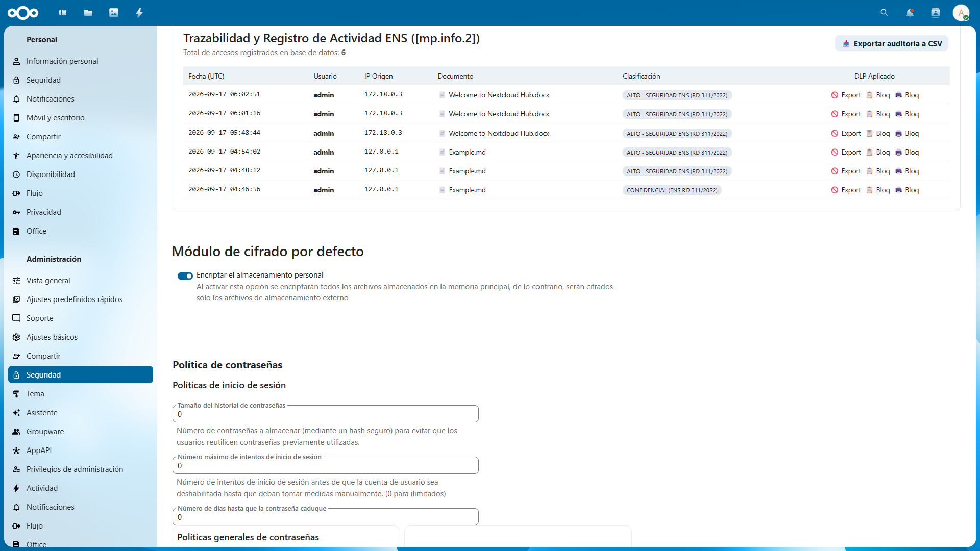Click días hasta que la contraseña caduque field

[326, 517]
